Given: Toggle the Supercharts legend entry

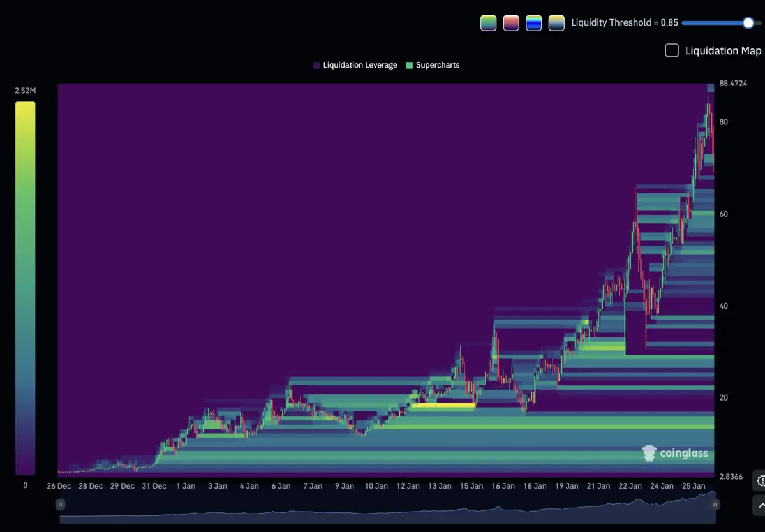Looking at the screenshot, I should 433,64.
